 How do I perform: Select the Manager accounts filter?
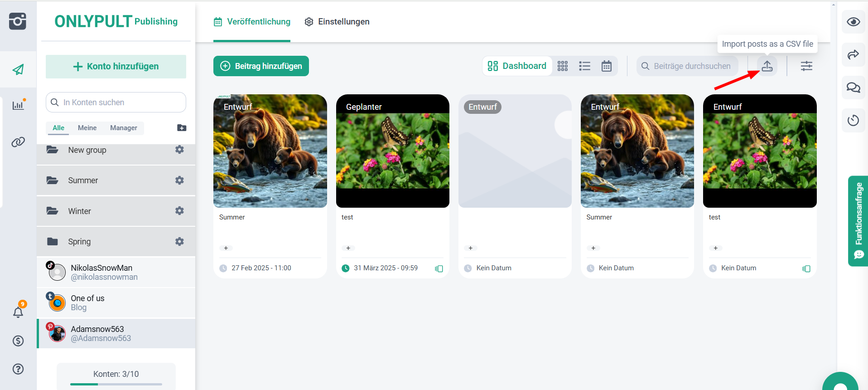123,128
